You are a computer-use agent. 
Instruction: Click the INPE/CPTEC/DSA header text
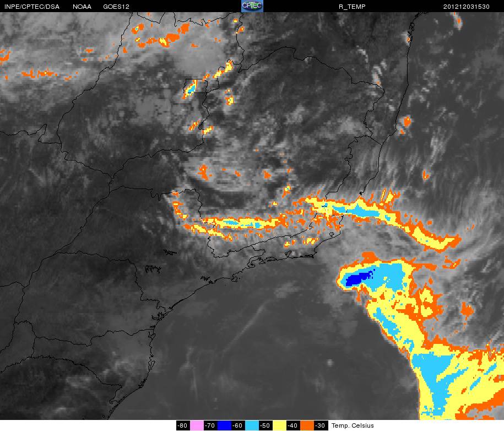coord(32,7)
